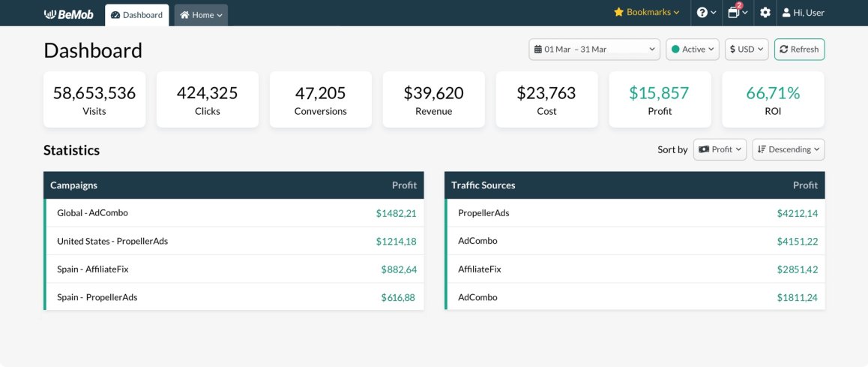Click the $23,763 Cost card
The width and height of the screenshot is (868, 367).
point(547,99)
